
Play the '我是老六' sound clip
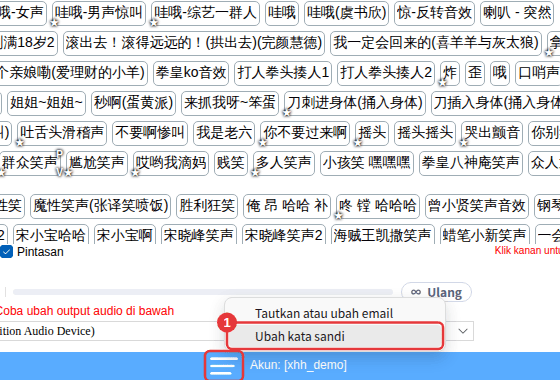pos(224,133)
